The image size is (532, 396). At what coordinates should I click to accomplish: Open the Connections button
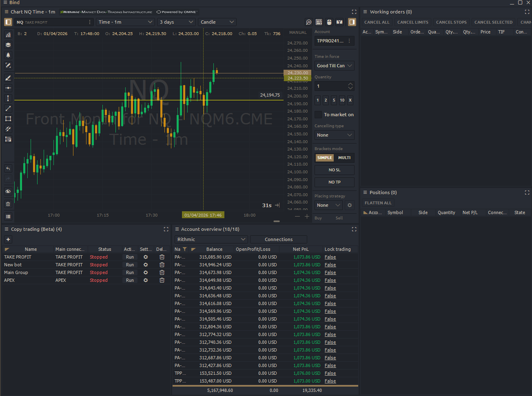click(x=279, y=239)
